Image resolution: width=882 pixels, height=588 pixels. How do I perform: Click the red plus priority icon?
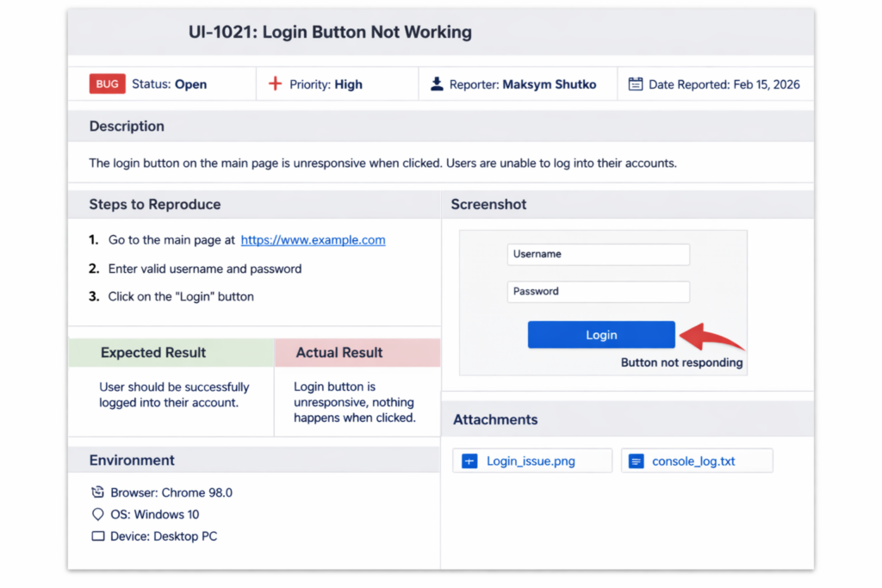275,84
